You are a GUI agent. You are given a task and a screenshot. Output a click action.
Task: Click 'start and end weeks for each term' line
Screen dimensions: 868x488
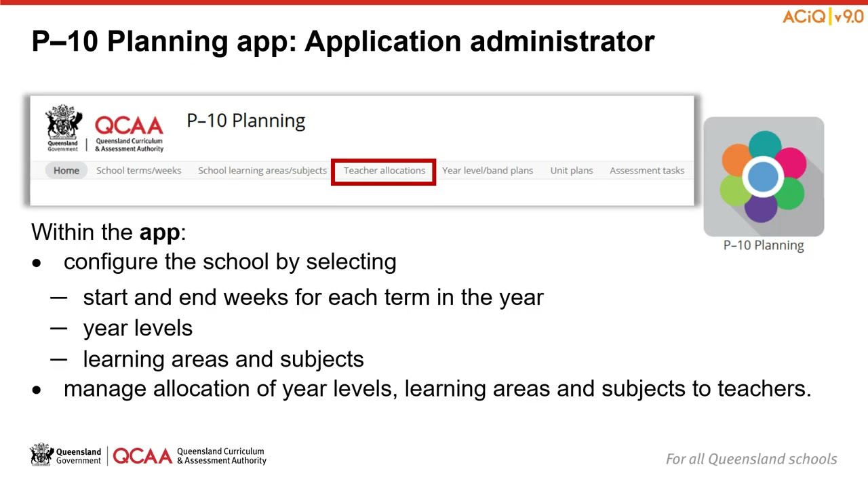click(x=313, y=298)
